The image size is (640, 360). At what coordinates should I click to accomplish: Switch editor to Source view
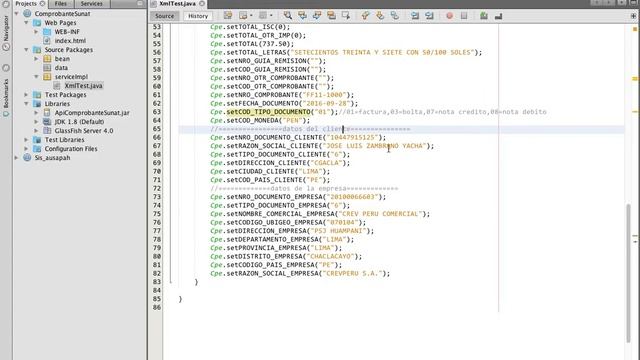(x=165, y=16)
